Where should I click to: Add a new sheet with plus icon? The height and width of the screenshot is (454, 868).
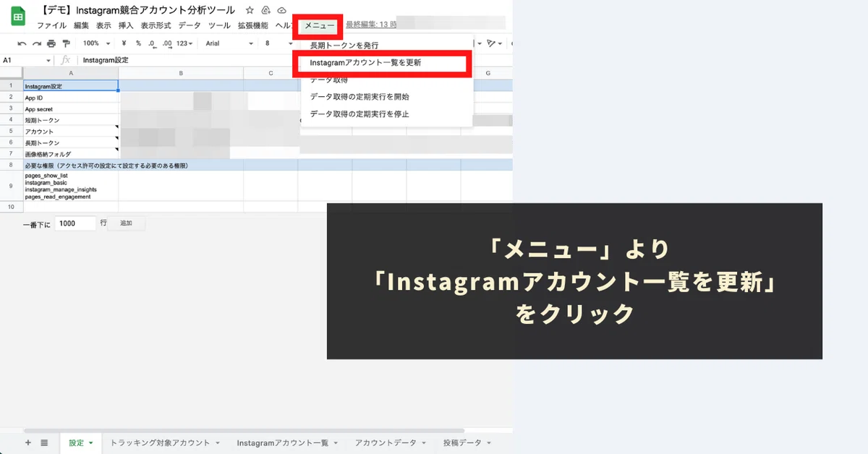(28, 442)
